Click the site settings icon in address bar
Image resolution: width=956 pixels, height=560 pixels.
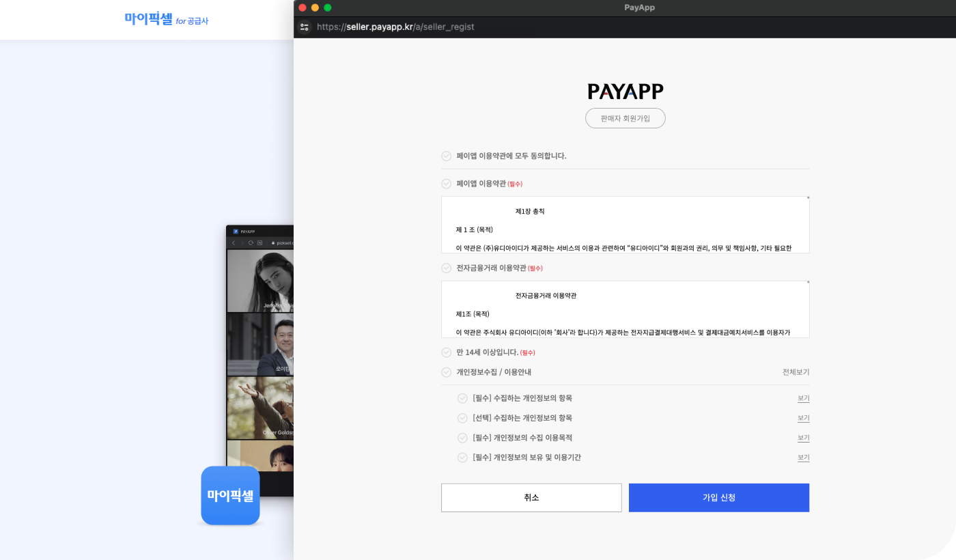click(x=305, y=27)
